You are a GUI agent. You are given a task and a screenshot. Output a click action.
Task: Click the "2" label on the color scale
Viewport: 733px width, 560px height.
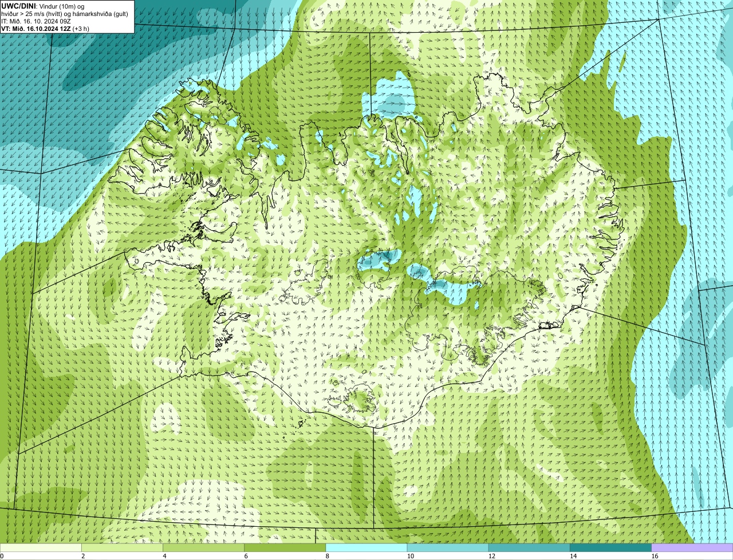pos(84,556)
